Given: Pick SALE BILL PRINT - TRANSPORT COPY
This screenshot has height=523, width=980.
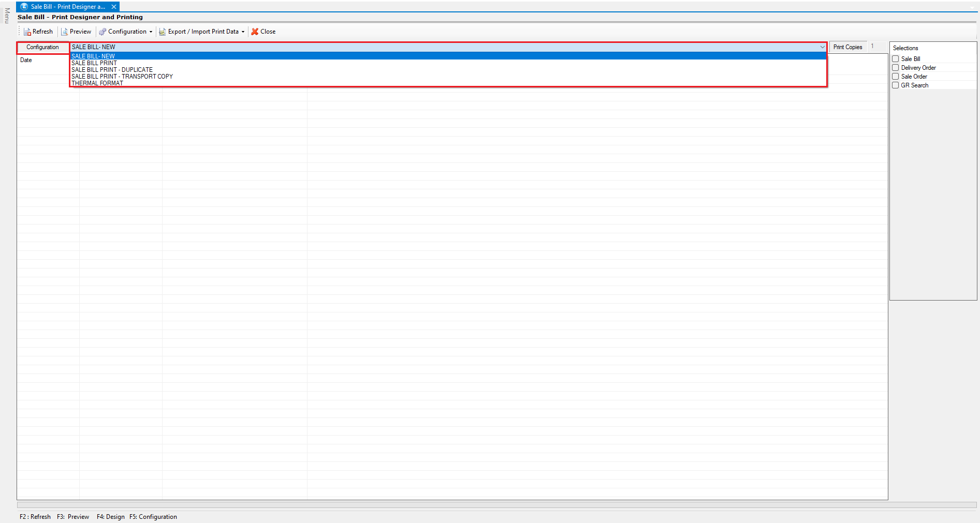Looking at the screenshot, I should pyautogui.click(x=122, y=77).
